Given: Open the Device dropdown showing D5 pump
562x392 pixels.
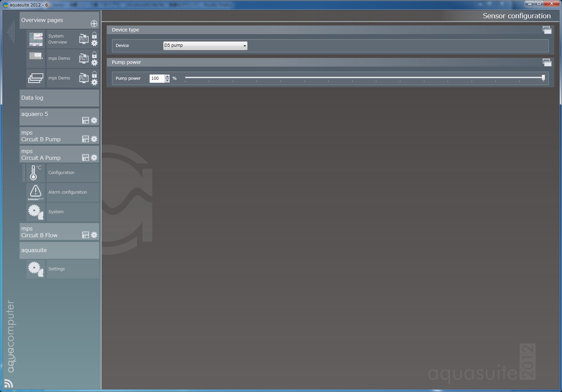Looking at the screenshot, I should pos(205,46).
